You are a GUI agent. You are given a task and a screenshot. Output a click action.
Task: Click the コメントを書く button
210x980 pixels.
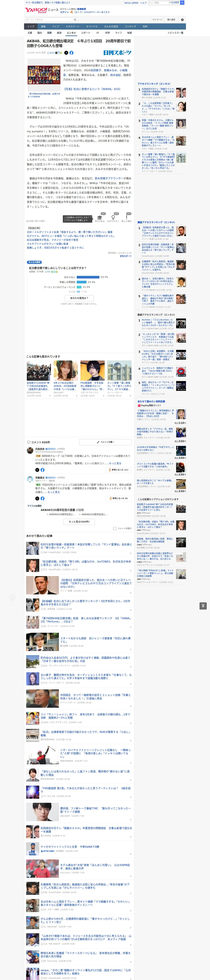pos(105,442)
